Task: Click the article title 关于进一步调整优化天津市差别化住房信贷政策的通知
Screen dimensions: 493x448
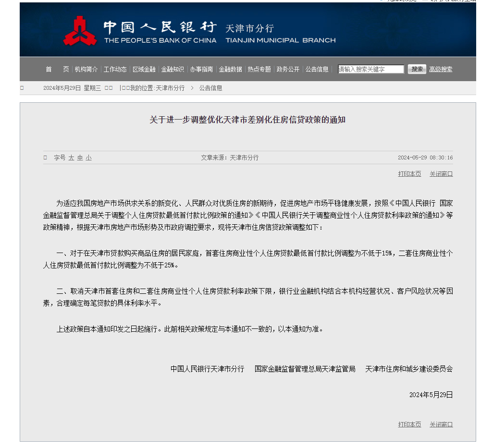Action: point(247,120)
